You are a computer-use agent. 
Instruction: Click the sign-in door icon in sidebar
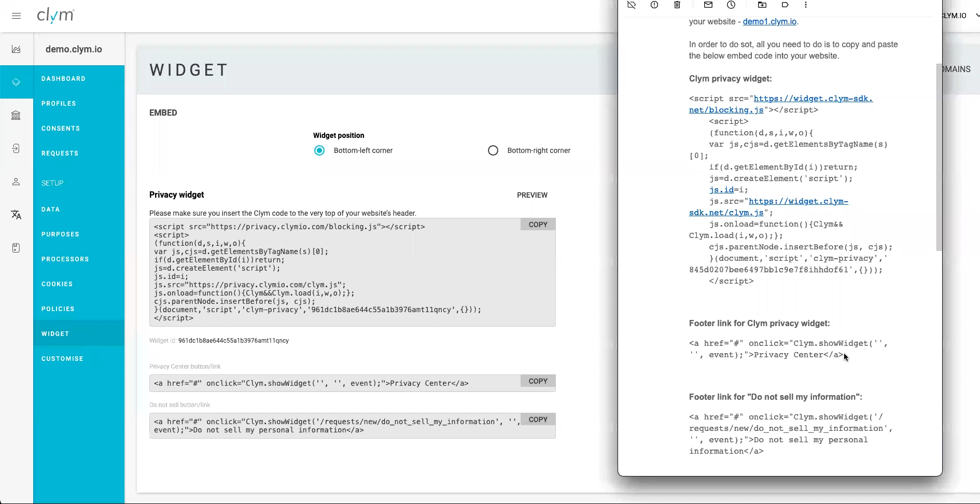point(16,148)
